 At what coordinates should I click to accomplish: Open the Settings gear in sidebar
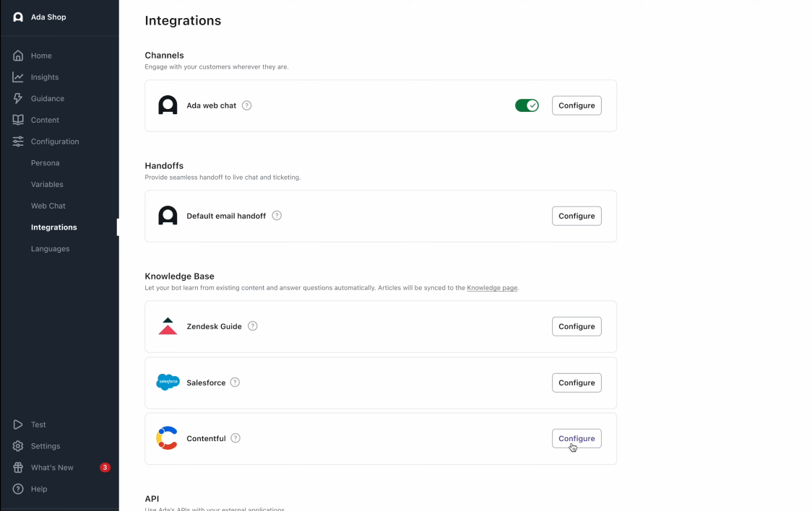pyautogui.click(x=18, y=446)
